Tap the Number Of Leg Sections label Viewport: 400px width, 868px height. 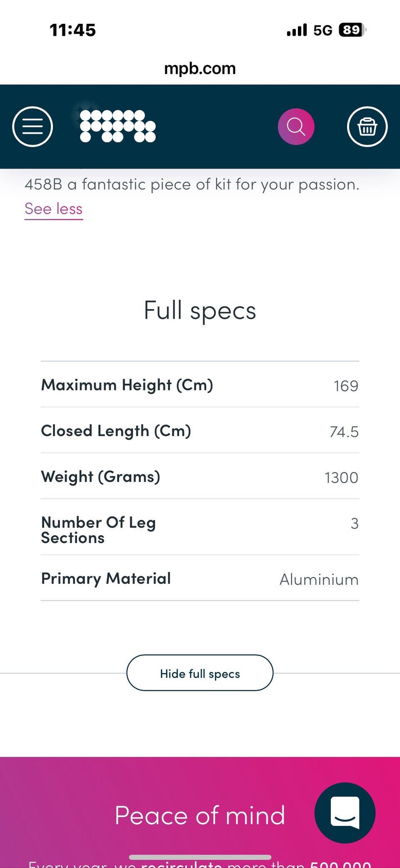[98, 530]
